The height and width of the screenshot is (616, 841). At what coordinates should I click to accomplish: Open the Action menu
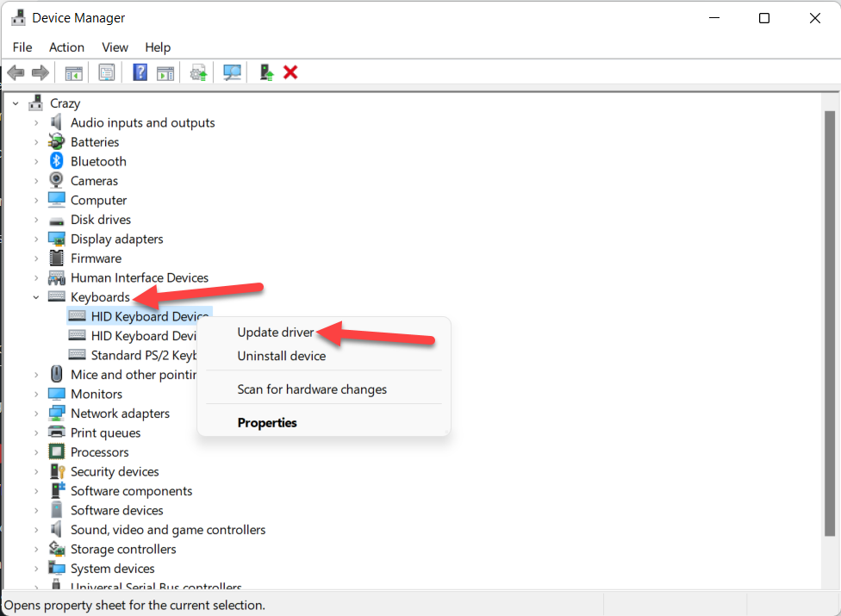[66, 47]
